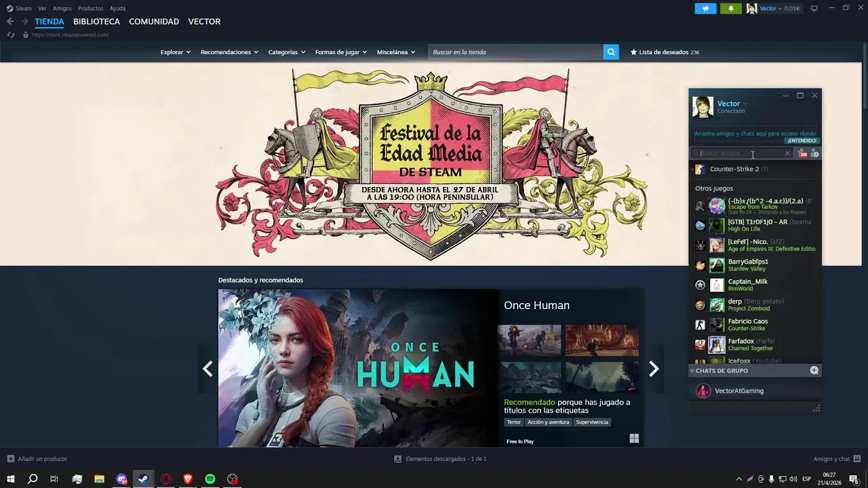This screenshot has height=488, width=868.
Task: Clear the friend search field
Action: point(787,154)
